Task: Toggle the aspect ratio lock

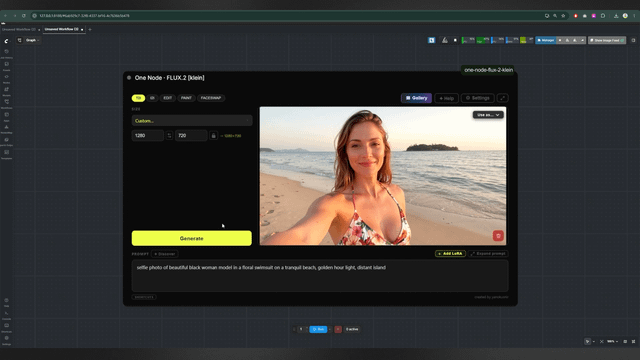Action: pyautogui.click(x=213, y=136)
